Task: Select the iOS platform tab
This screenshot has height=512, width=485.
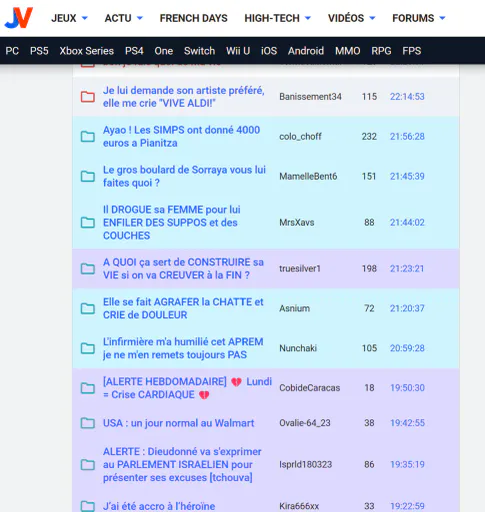Action: tap(269, 51)
